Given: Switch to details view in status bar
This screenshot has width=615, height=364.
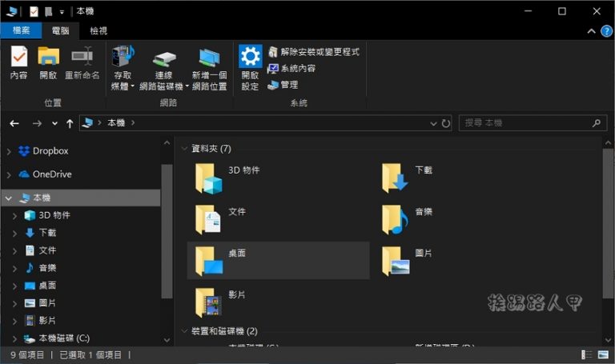Looking at the screenshot, I should click(x=587, y=354).
